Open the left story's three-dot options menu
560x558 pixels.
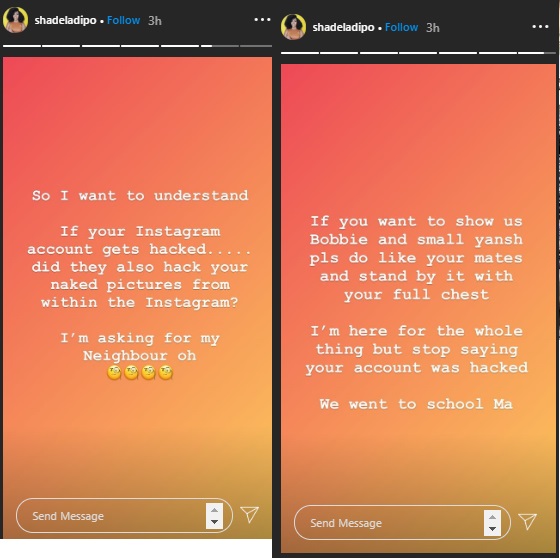tap(262, 20)
